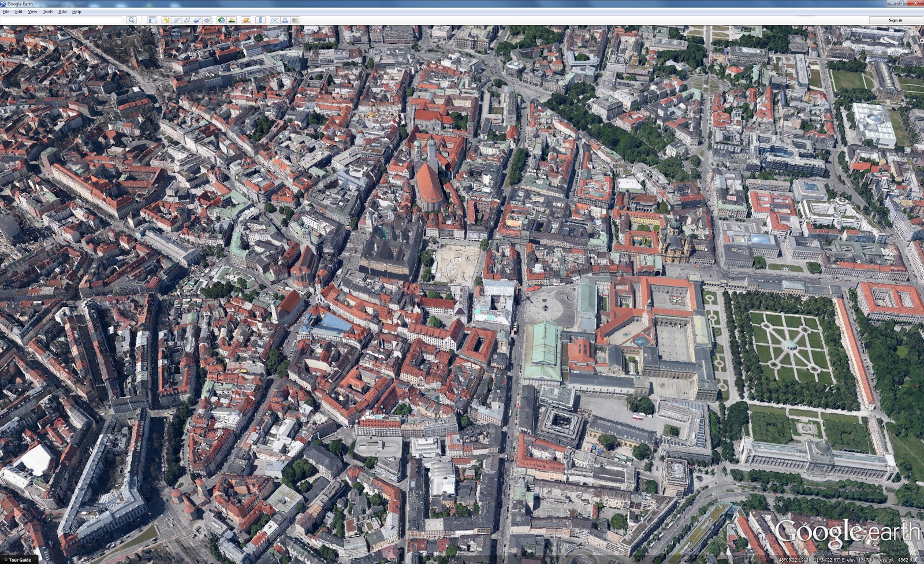Save the current image
Viewport: 924px width, 564px height.
295,20
